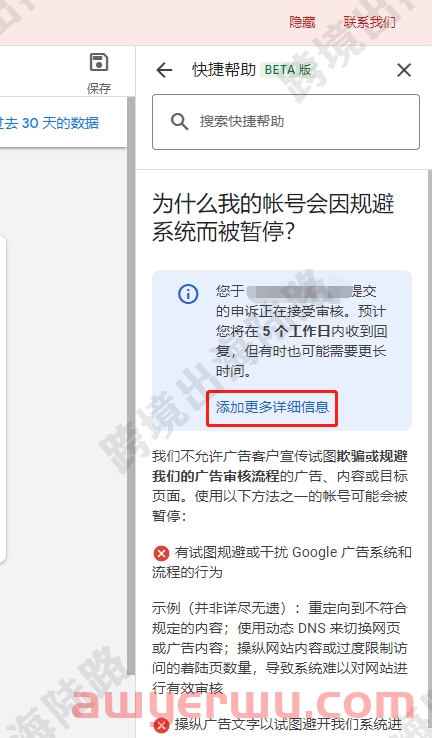Screen dimensions: 432x738
Task: Click the 5 个工作日 bold text
Action: pyautogui.click(x=296, y=331)
